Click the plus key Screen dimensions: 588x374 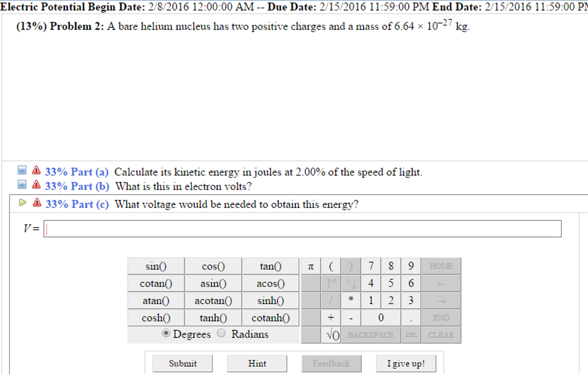(x=331, y=318)
